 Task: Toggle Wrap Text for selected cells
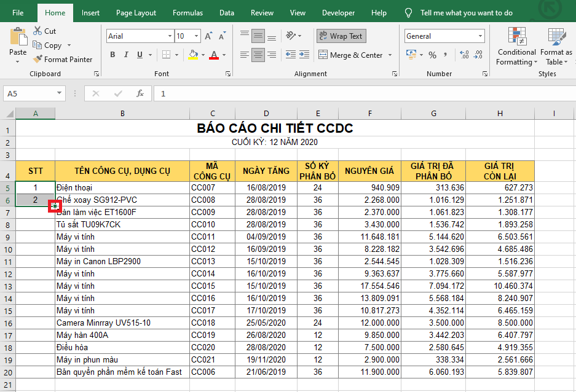click(341, 36)
